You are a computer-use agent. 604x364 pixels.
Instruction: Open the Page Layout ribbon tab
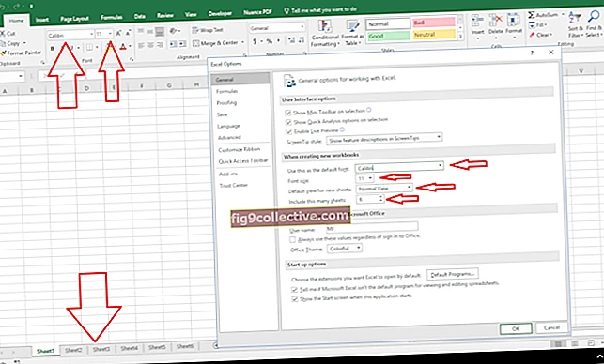pos(75,18)
